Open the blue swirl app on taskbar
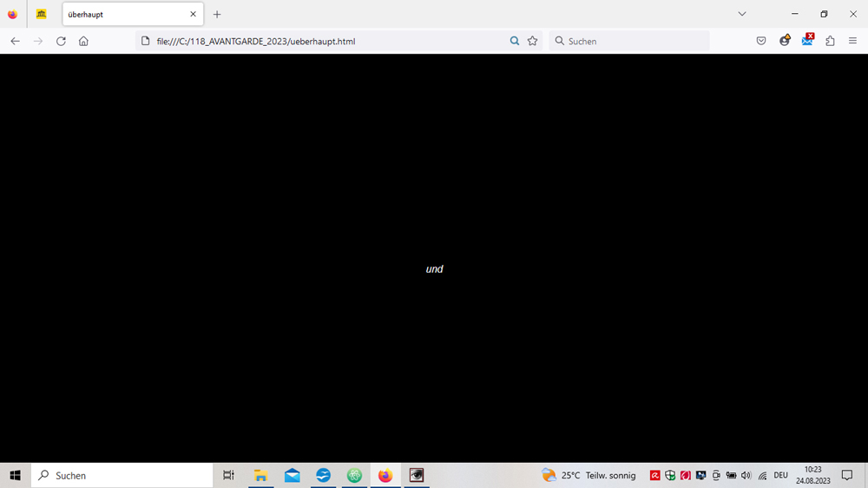The width and height of the screenshot is (868, 488). (323, 475)
